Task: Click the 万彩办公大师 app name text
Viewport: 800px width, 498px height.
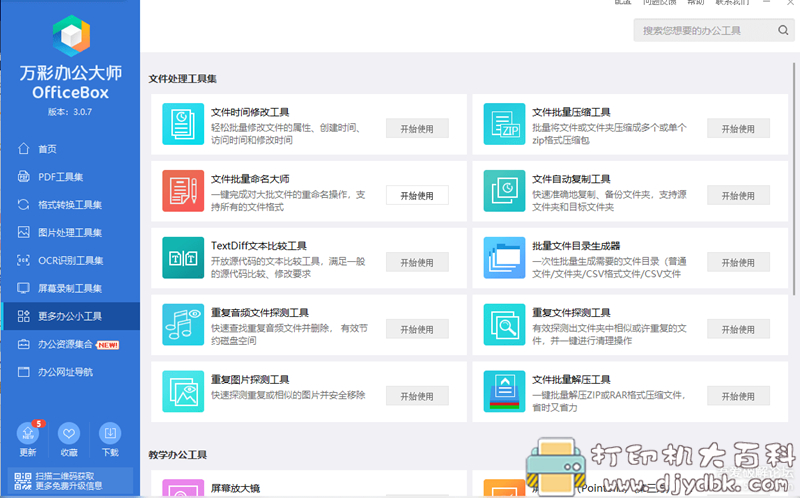Action: 71,73
